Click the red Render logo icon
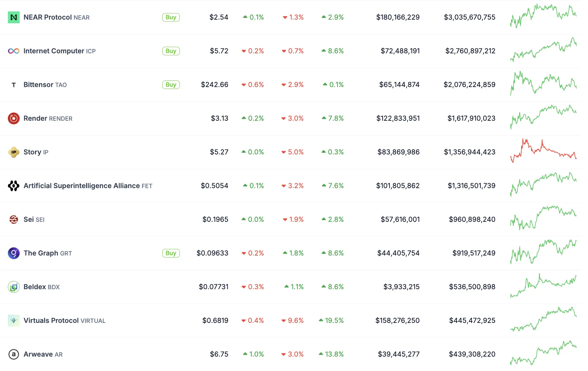588x371 pixels. coord(13,118)
